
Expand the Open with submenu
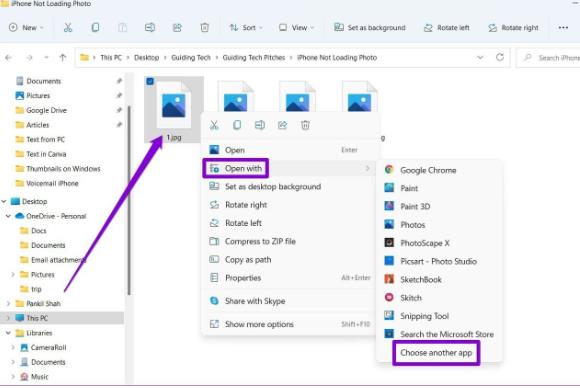click(289, 168)
